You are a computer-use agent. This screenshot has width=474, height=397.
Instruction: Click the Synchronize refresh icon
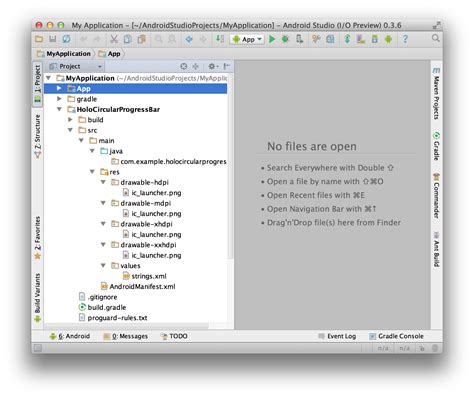66,39
